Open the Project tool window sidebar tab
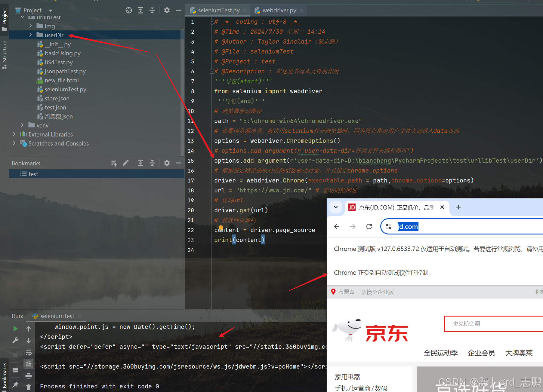Image resolution: width=543 pixels, height=392 pixels. click(x=4, y=19)
